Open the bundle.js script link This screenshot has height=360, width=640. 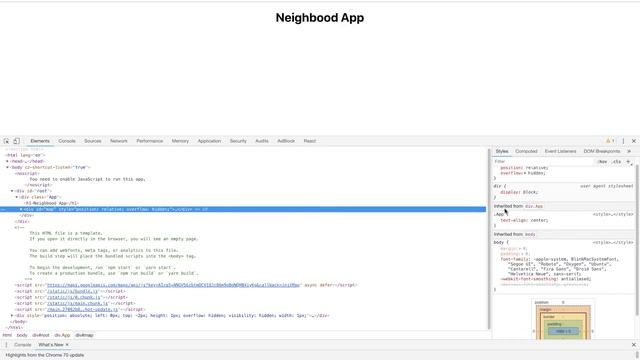coord(73,291)
